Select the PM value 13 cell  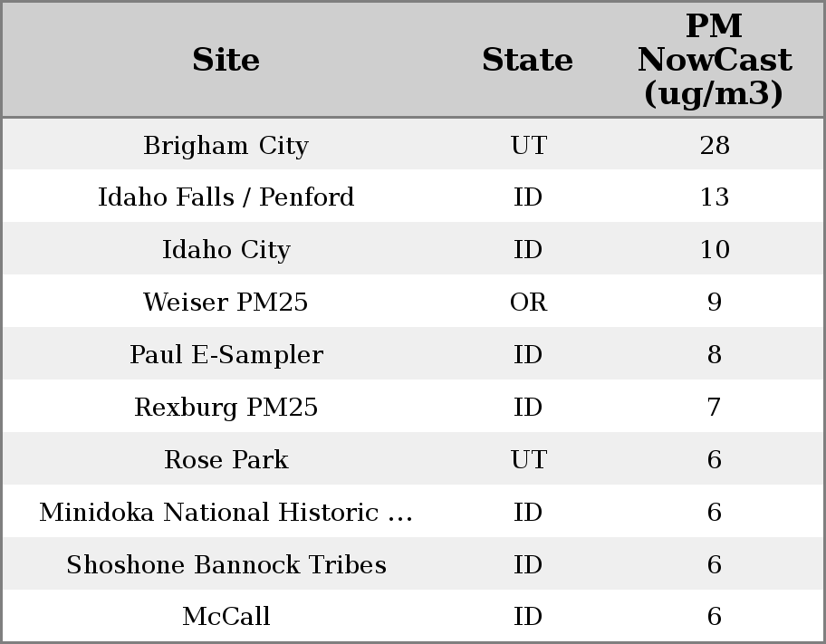(x=714, y=197)
